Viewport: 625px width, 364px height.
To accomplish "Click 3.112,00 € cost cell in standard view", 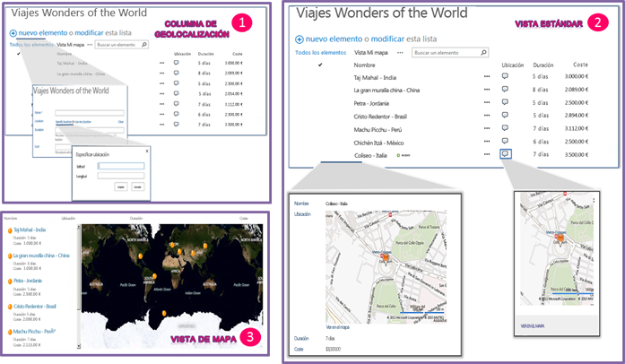I will click(x=577, y=128).
